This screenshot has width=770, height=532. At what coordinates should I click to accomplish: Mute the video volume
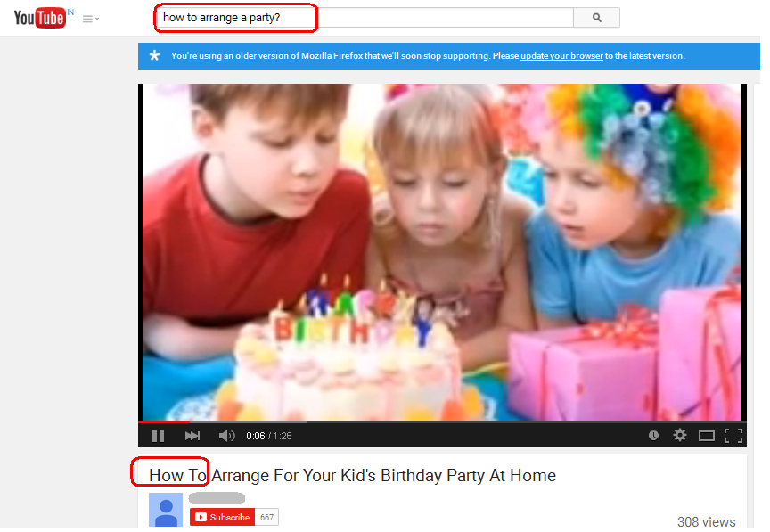click(227, 436)
